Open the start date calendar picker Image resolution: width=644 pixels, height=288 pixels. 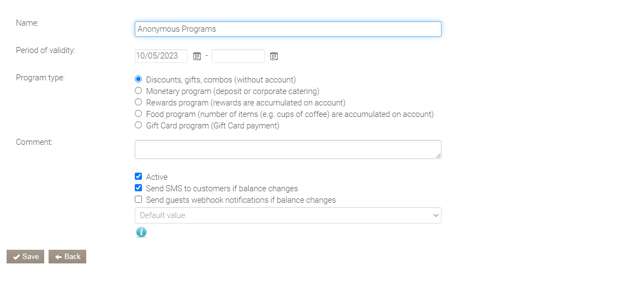(197, 56)
